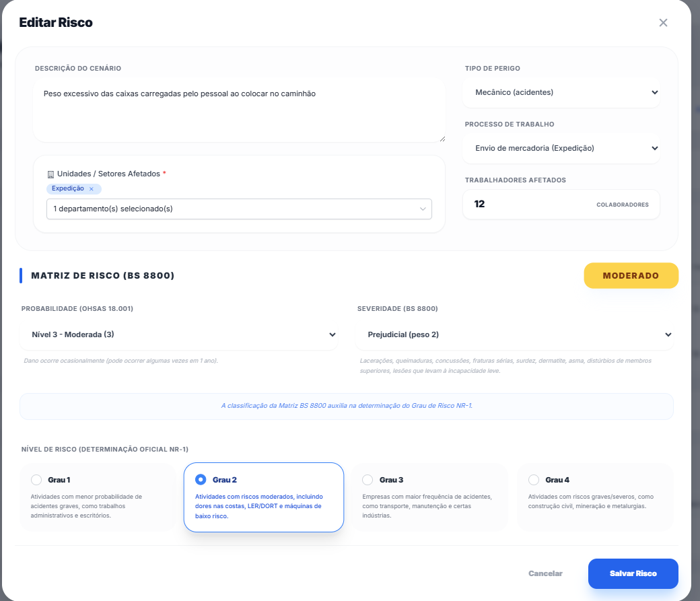This screenshot has width=700, height=601.
Task: Click the Moderado risk badge
Action: (x=631, y=275)
